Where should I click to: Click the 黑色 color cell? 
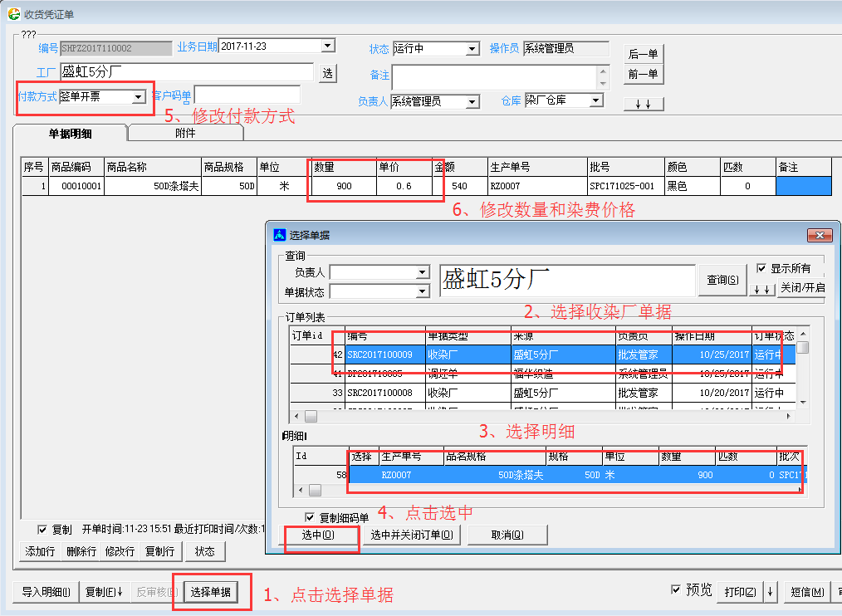[693, 186]
